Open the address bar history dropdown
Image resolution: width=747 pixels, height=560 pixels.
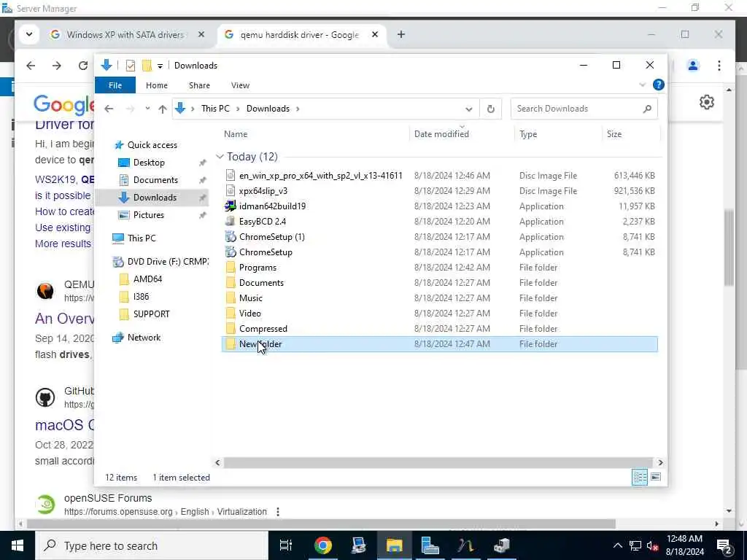coord(469,109)
